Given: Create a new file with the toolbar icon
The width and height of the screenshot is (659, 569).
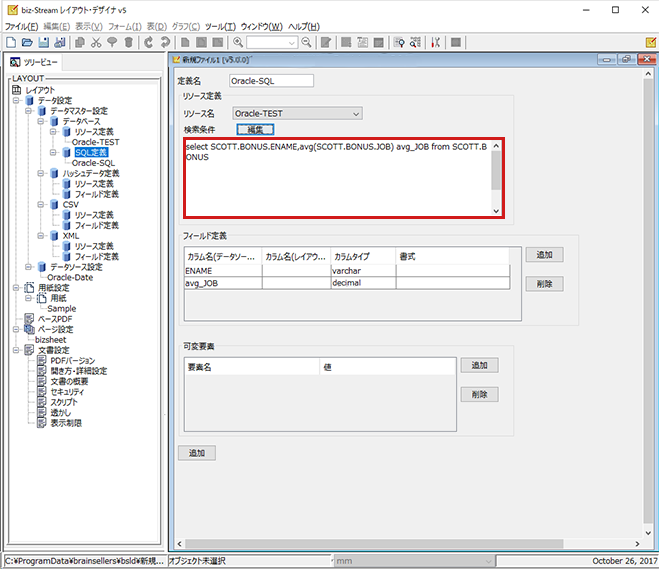Looking at the screenshot, I should [x=11, y=42].
